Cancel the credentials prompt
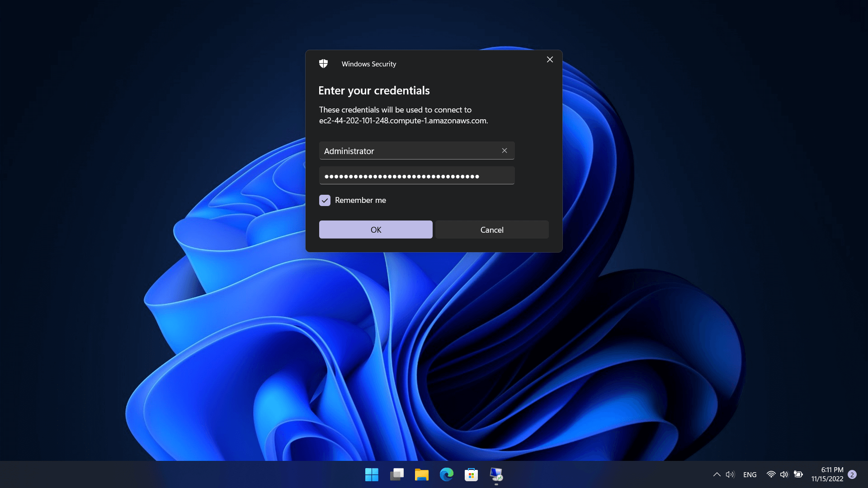The width and height of the screenshot is (868, 488). click(x=492, y=230)
